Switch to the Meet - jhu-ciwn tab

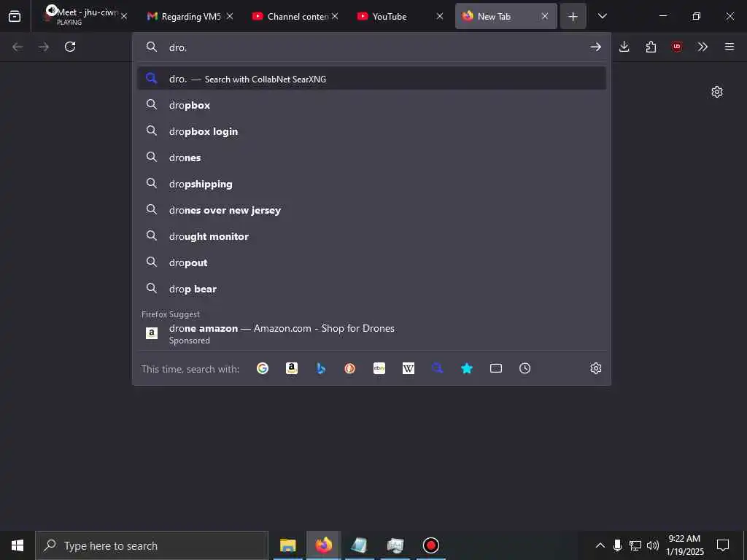coord(86,16)
